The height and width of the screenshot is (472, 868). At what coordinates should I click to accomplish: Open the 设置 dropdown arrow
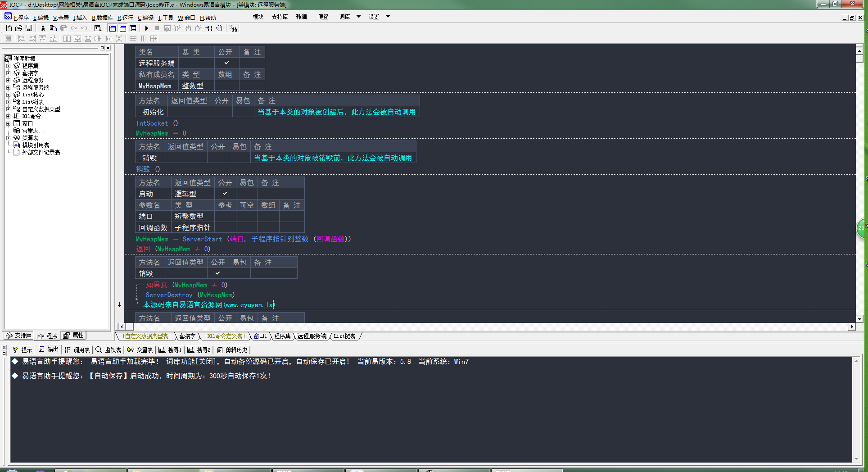(x=388, y=17)
